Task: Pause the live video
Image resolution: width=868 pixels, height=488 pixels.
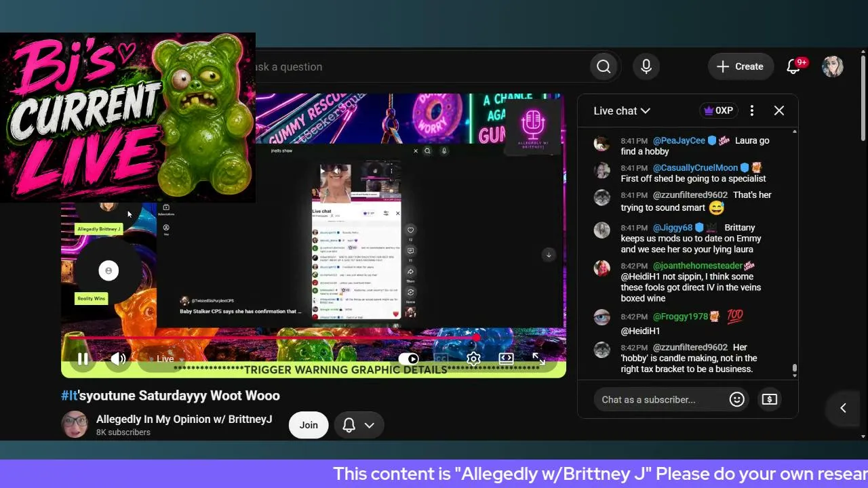Action: (x=83, y=359)
